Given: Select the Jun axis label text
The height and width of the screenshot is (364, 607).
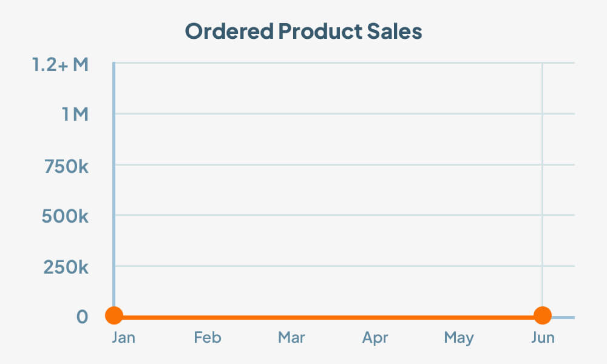Looking at the screenshot, I should click(543, 338).
